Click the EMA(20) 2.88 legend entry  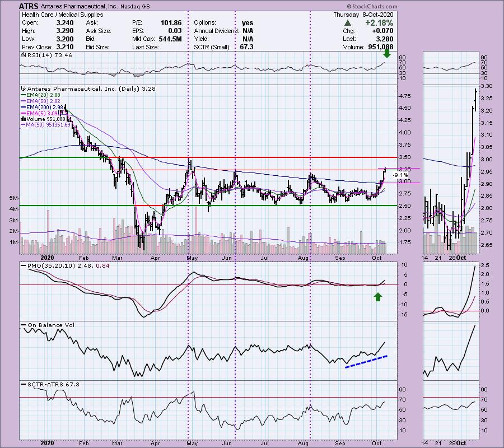[x=40, y=95]
